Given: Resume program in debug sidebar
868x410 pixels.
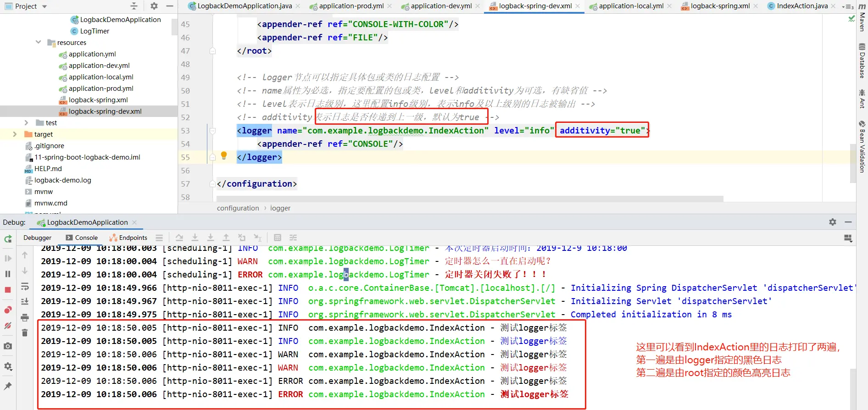Looking at the screenshot, I should point(8,258).
